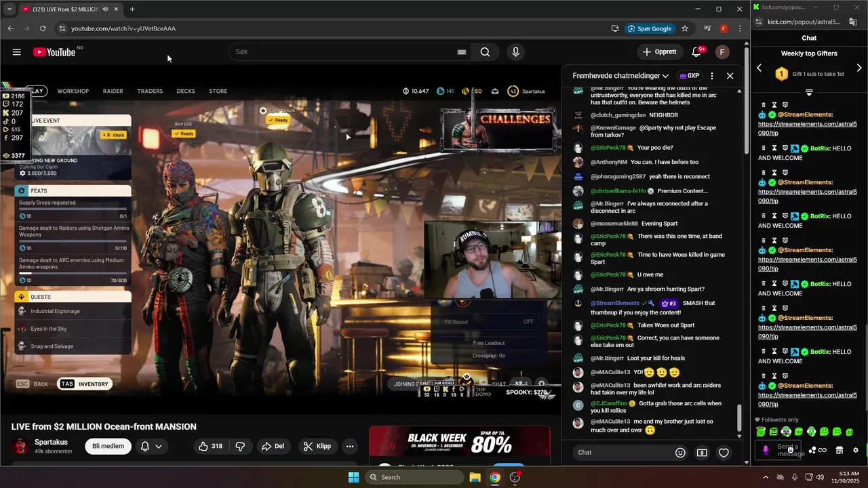
Task: Open site information icon beside youtube.com URL
Action: [62, 28]
